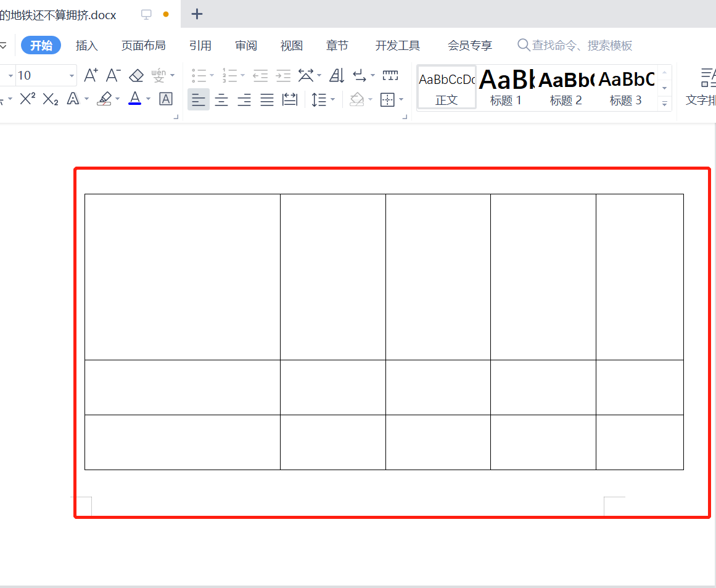Expand line spacing dropdown arrow

(332, 99)
